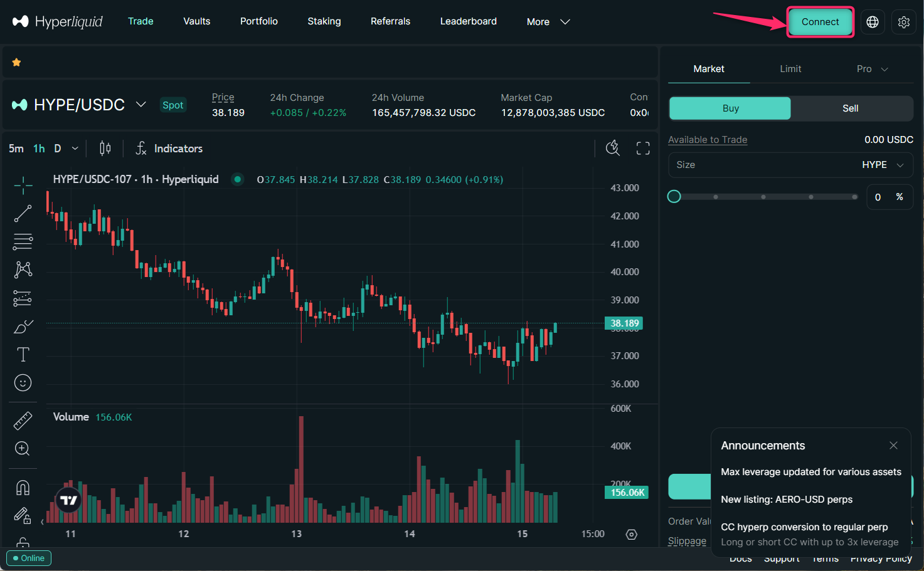This screenshot has width=924, height=571.
Task: Click the order size percentage slider handle
Action: (674, 197)
